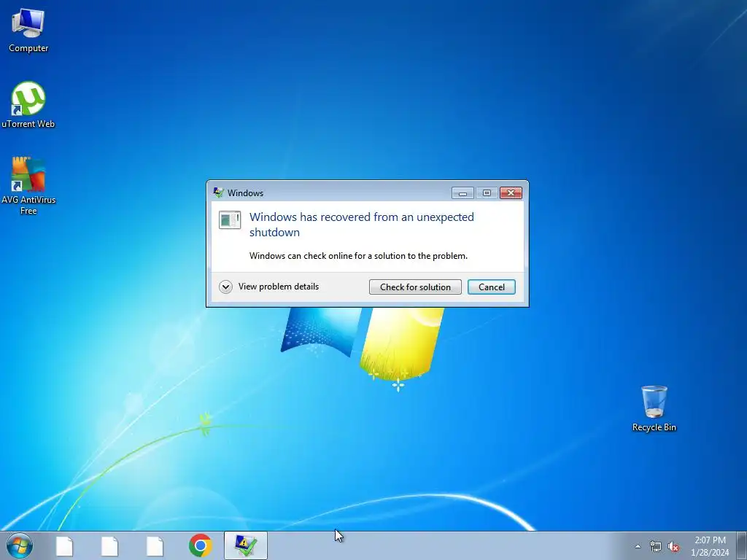747x560 pixels.
Task: Click the 'Windows has recovered from an unexpected shutdown' heading
Action: 362,225
